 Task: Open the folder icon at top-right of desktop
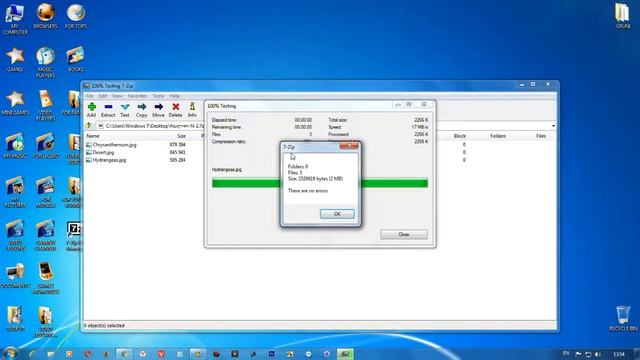click(x=623, y=16)
